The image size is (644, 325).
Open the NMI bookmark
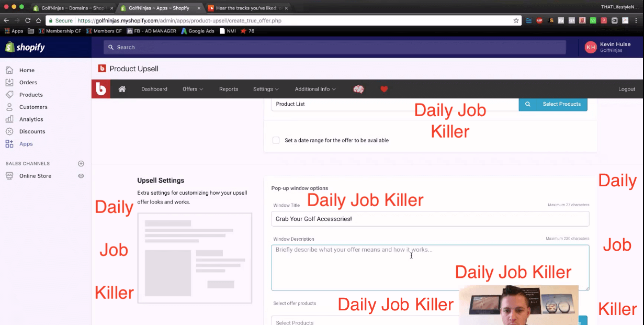click(228, 31)
